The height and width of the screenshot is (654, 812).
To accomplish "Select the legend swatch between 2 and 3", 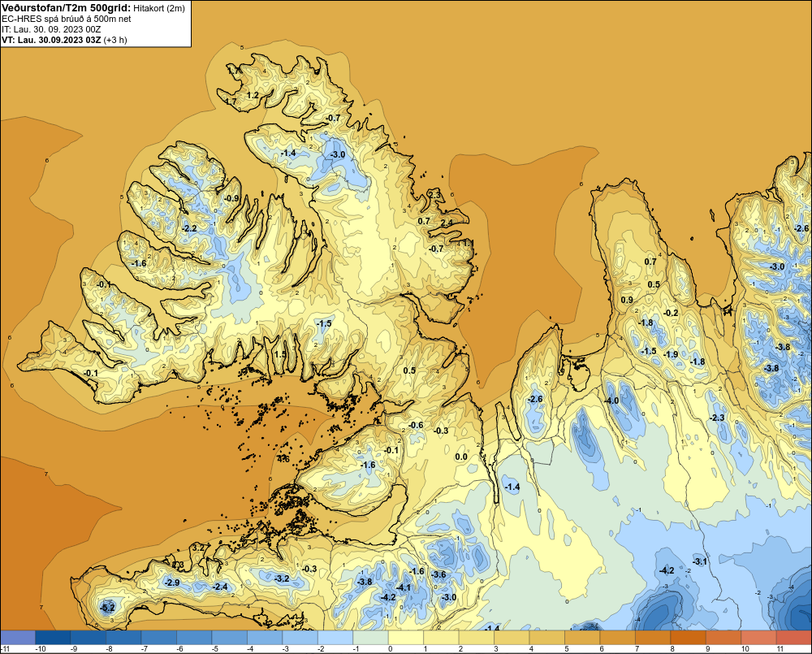I will click(477, 638).
